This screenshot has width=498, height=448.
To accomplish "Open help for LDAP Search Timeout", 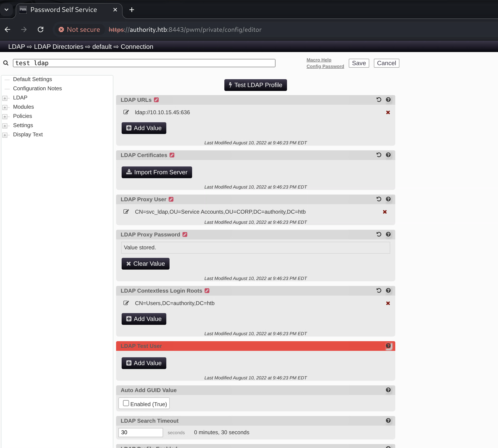I will click(388, 421).
